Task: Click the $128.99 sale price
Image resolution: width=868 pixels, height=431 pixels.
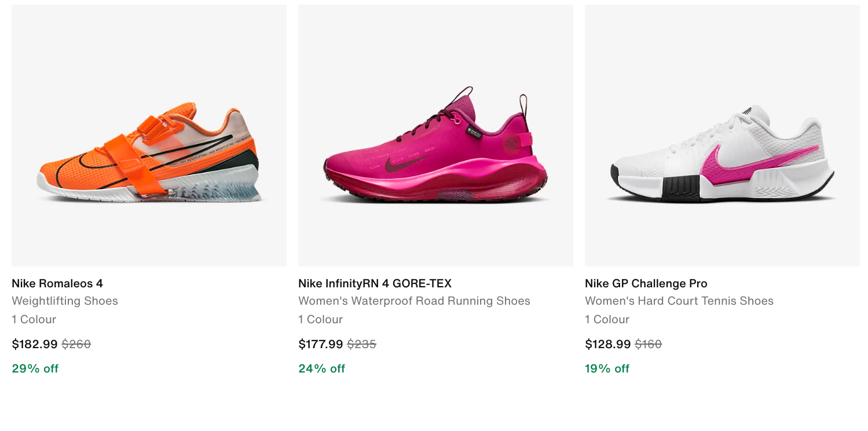Action: tap(607, 344)
